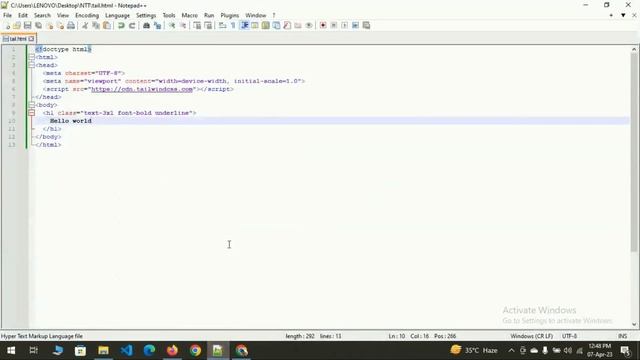Click the Zoom In toolbar icon
Image resolution: width=640 pixels, height=360 pixels.
coord(172,25)
